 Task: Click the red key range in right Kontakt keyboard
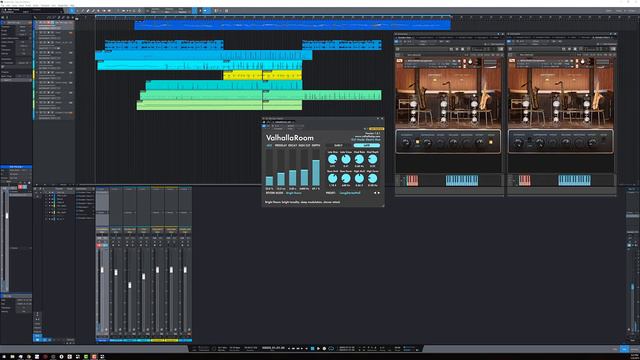[524, 180]
